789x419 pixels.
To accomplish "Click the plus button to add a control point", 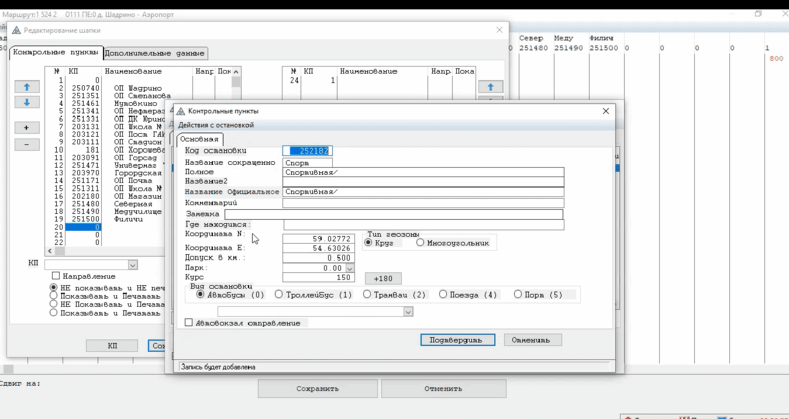I will [27, 128].
